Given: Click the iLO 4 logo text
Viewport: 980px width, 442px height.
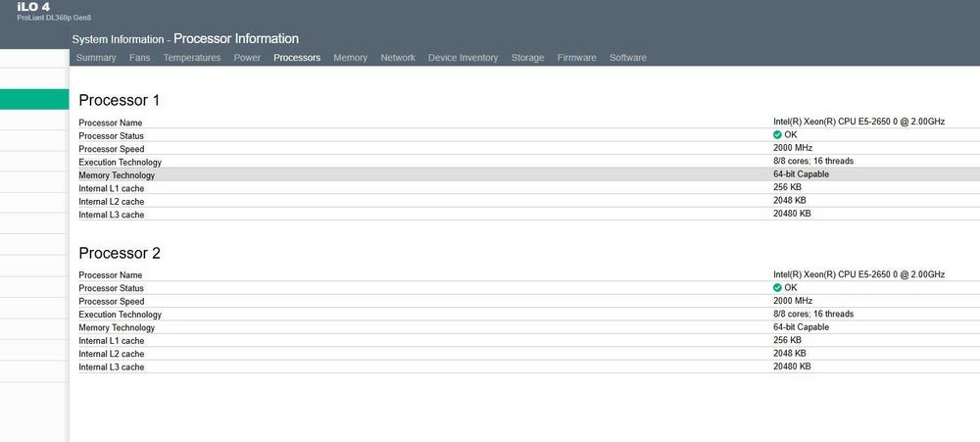Looking at the screenshot, I should pos(33,7).
